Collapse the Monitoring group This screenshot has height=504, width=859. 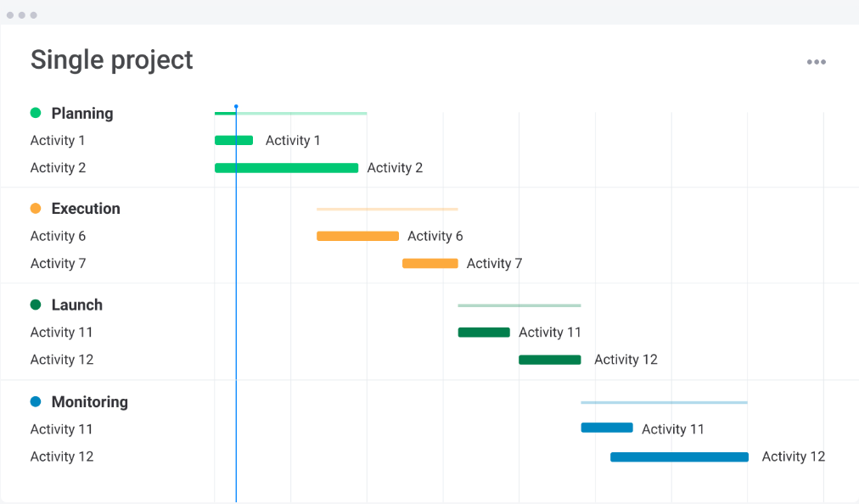[90, 401]
